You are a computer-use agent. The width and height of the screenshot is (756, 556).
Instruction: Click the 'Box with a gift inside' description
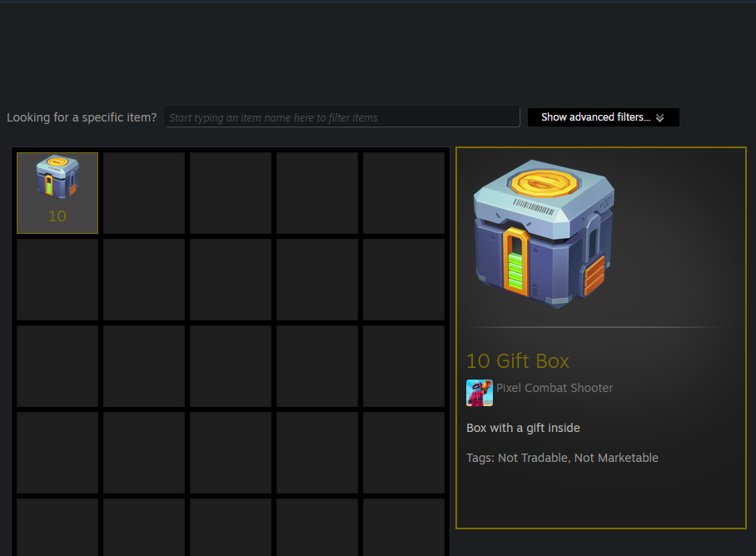523,428
